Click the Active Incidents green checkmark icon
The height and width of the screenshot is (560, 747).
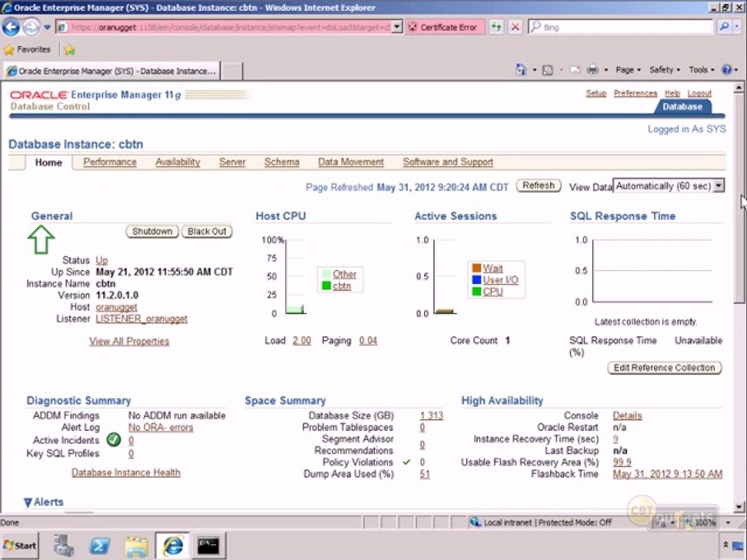pos(114,439)
